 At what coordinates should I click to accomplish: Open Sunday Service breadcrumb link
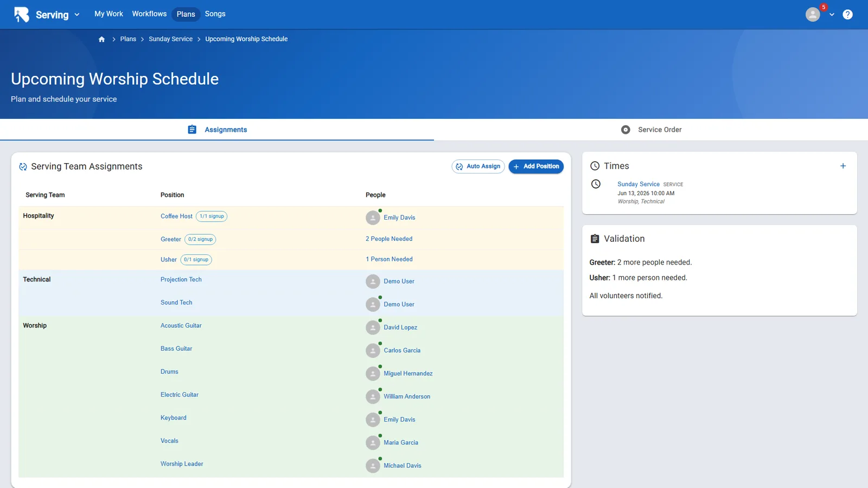170,39
